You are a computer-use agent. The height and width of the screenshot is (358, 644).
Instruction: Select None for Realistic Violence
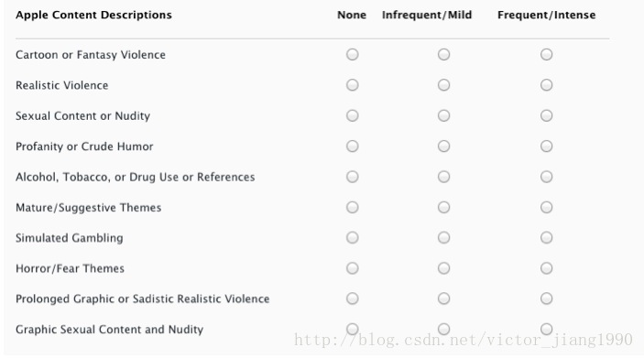tap(353, 85)
